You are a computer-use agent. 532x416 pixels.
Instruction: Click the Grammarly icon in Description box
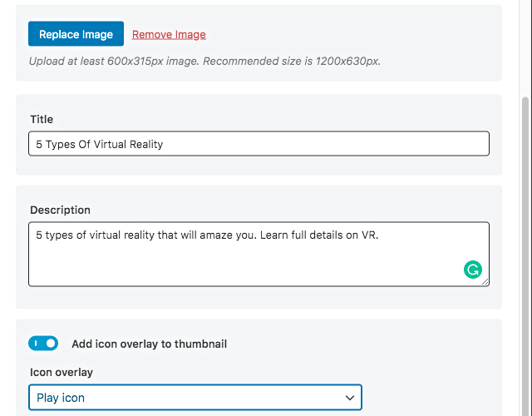coord(472,270)
